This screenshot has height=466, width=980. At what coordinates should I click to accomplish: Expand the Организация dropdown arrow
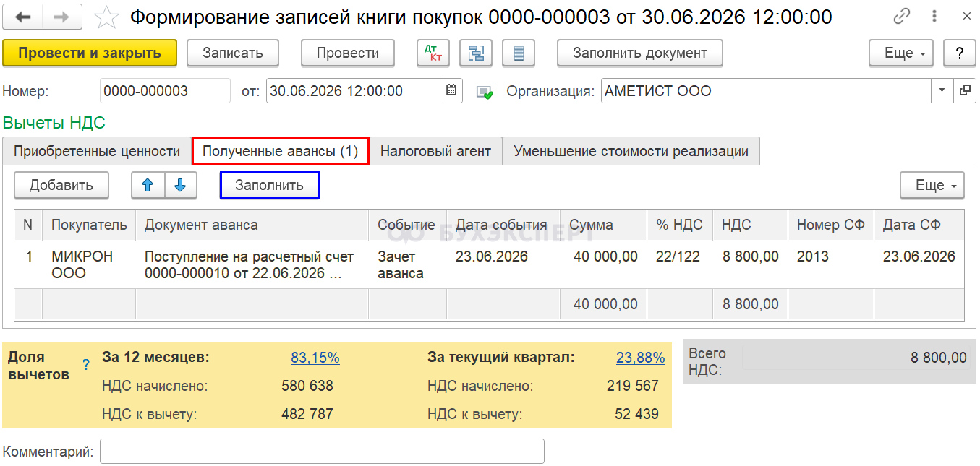pyautogui.click(x=942, y=91)
